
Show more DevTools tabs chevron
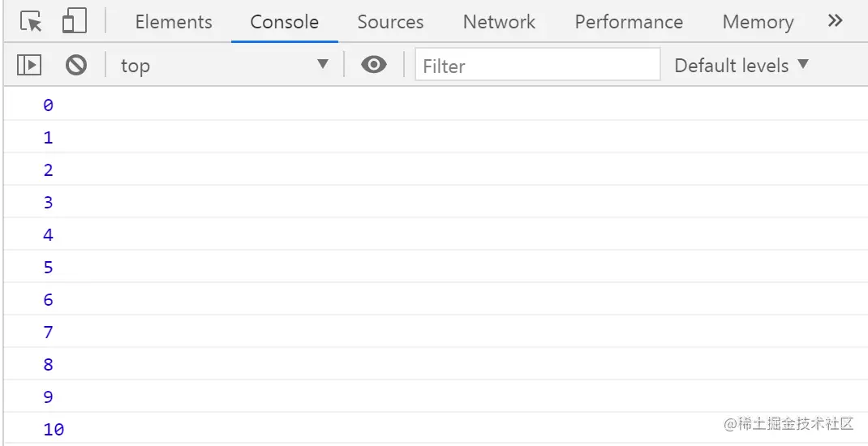835,21
